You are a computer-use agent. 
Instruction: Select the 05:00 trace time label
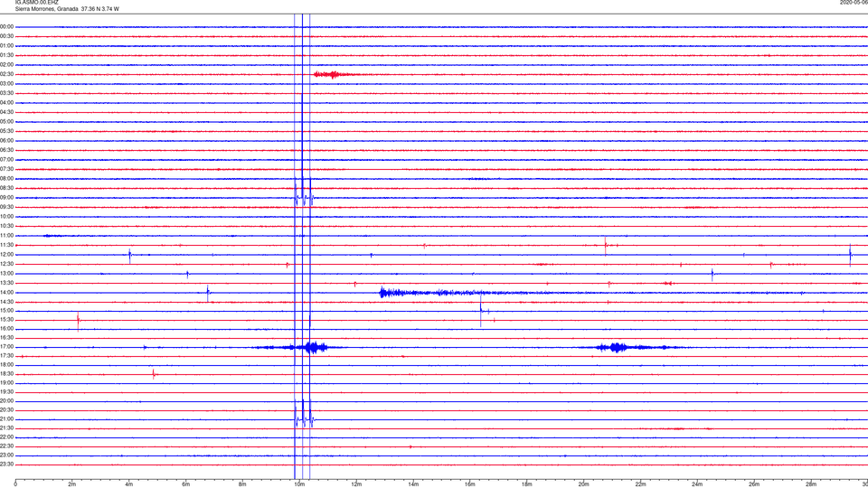pos(6,122)
